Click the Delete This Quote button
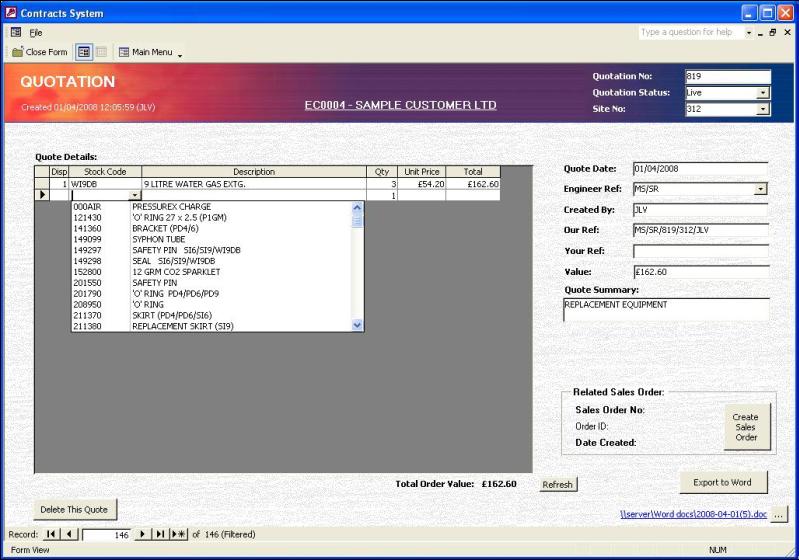 (x=74, y=509)
